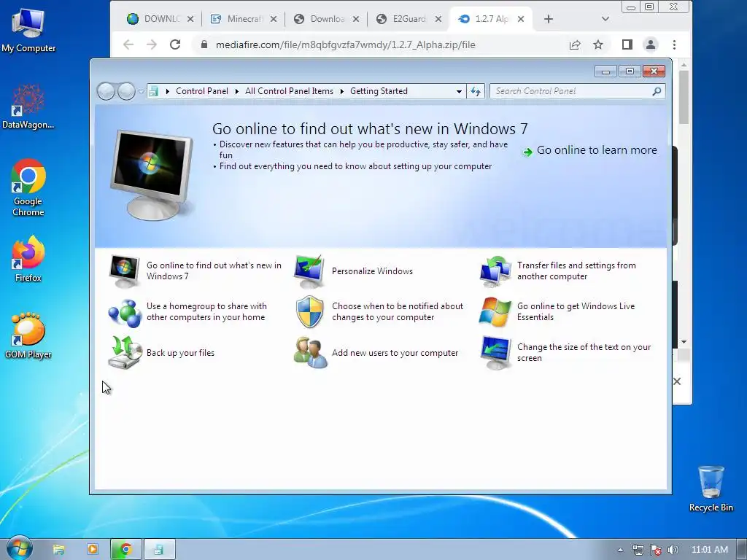This screenshot has height=560, width=747.
Task: Click the network tray icon
Action: click(x=638, y=550)
